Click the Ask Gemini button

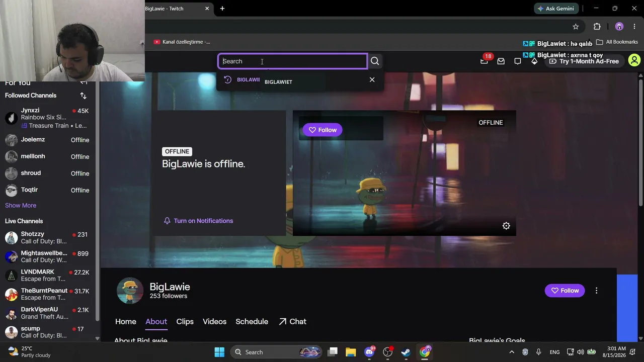pos(555,9)
